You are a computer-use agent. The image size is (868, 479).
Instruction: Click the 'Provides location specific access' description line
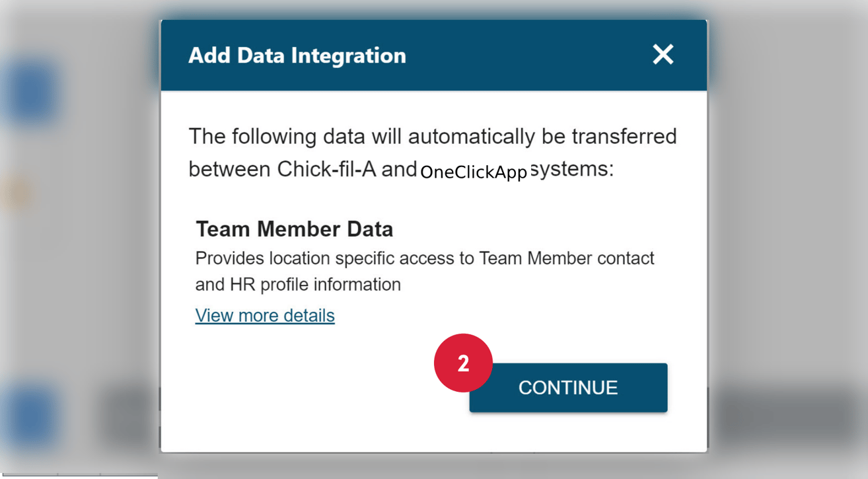click(424, 258)
